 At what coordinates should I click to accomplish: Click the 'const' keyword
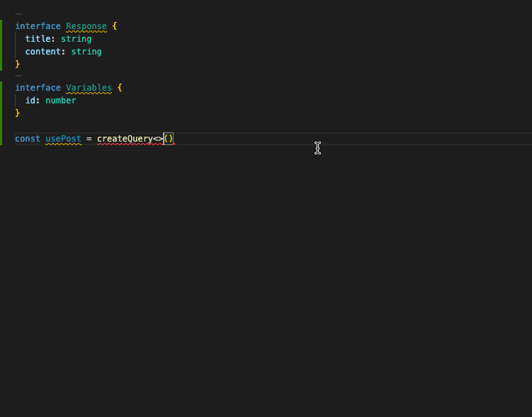28,139
